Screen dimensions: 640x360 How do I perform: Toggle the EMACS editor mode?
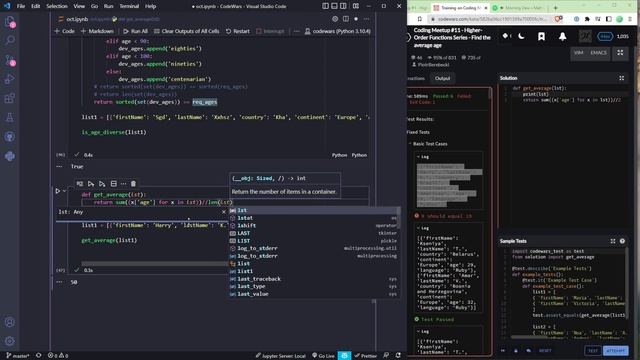point(598,53)
